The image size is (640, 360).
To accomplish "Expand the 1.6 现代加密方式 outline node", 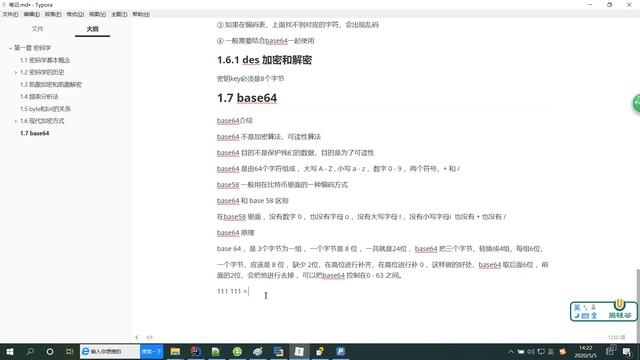I will click(16, 121).
